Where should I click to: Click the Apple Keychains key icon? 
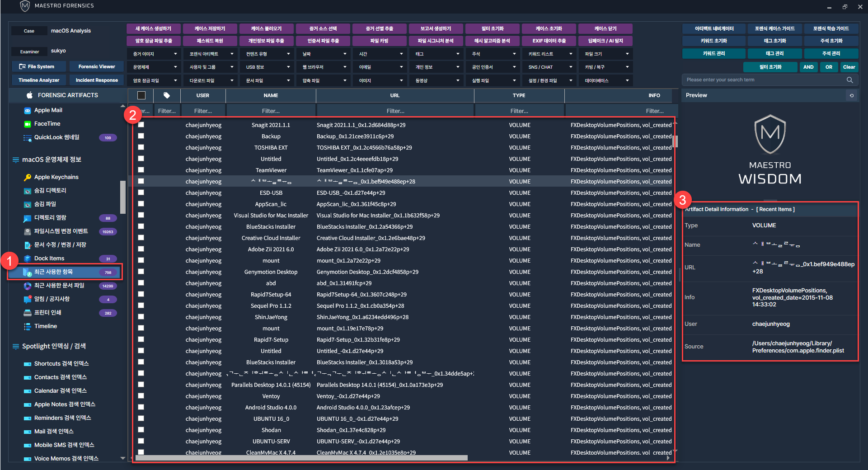click(28, 177)
